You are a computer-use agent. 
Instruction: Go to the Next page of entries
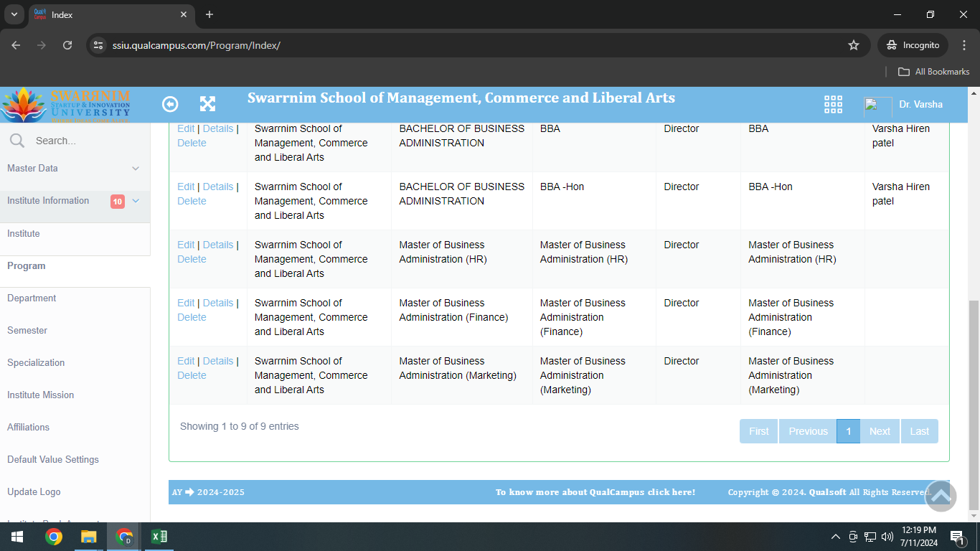(880, 431)
